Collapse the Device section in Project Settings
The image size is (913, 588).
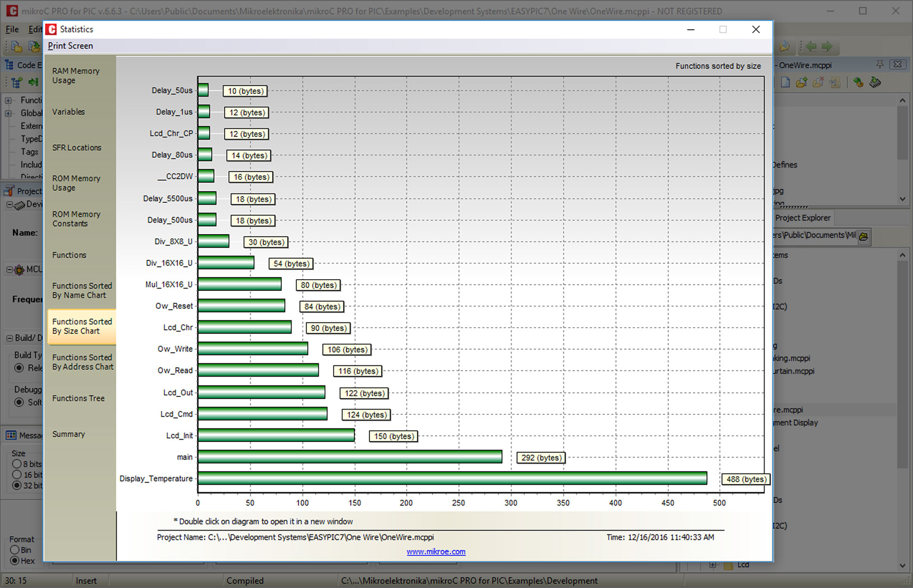[9, 204]
